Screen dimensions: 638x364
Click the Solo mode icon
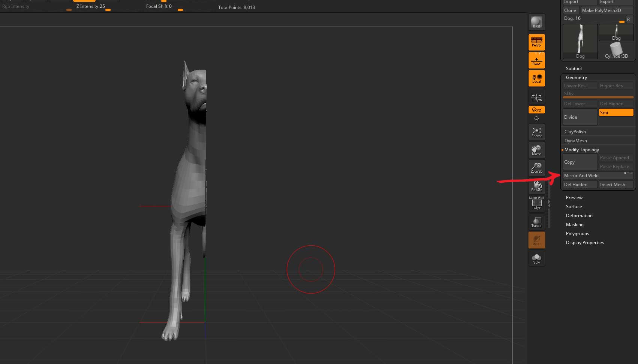point(536,258)
